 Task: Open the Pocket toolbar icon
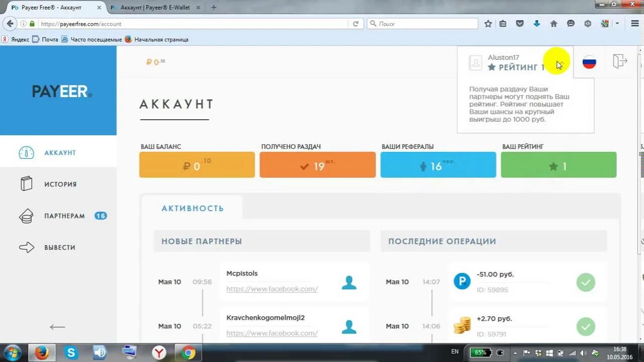520,24
